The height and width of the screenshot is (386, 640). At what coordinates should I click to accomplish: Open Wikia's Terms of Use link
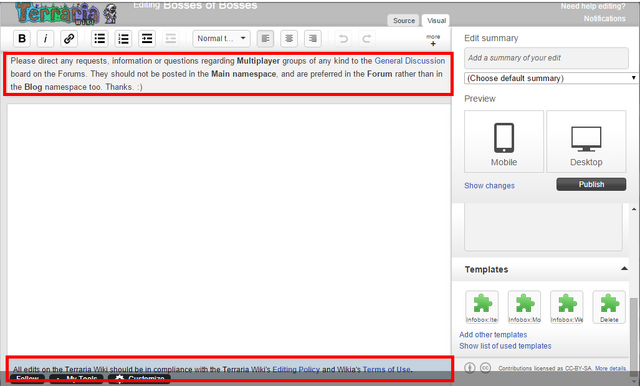click(386, 369)
